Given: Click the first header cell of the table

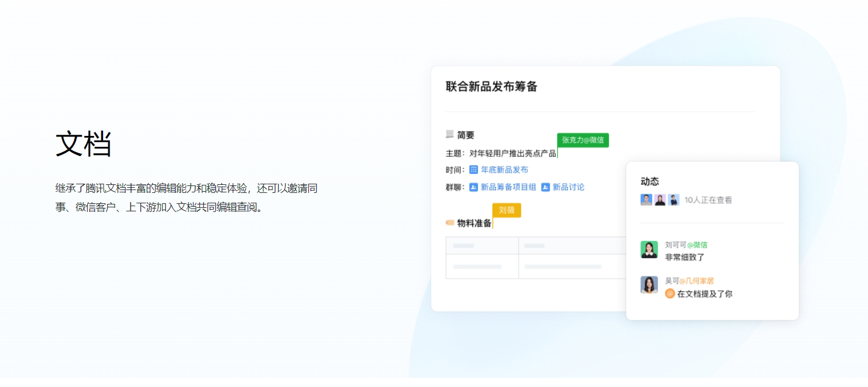Looking at the screenshot, I should point(482,246).
